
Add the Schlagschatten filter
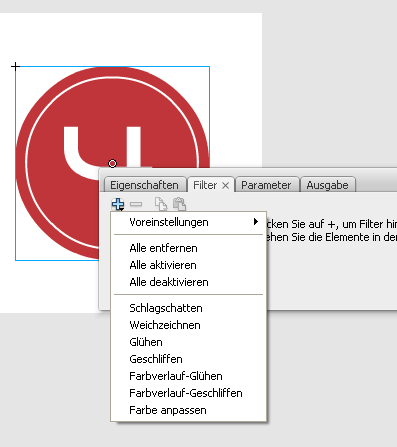(189, 308)
